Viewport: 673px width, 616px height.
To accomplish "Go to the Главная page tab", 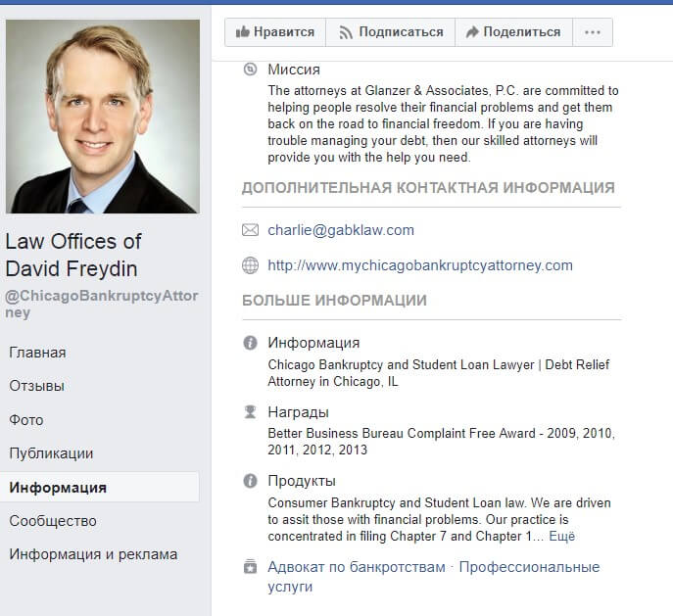I will [38, 353].
